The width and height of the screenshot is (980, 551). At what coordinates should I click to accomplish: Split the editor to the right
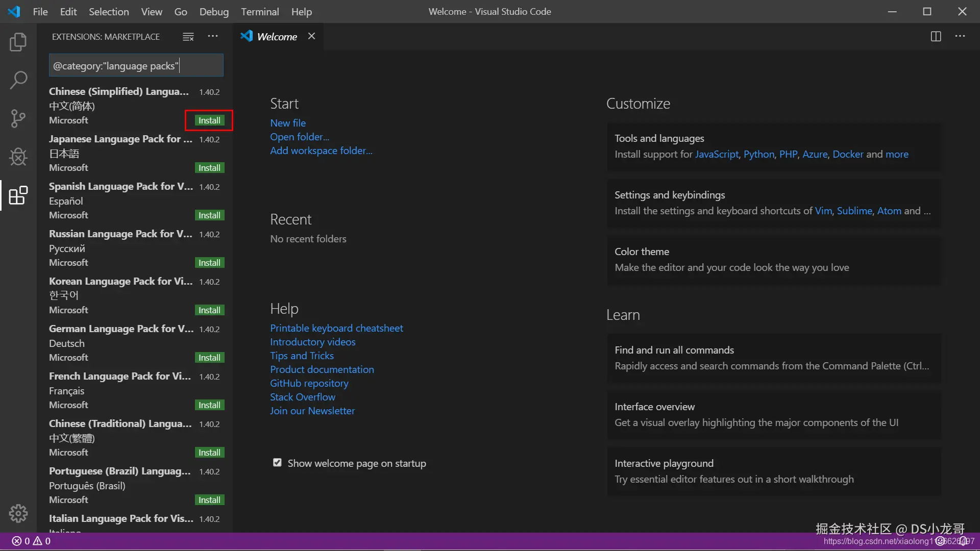[x=936, y=37]
